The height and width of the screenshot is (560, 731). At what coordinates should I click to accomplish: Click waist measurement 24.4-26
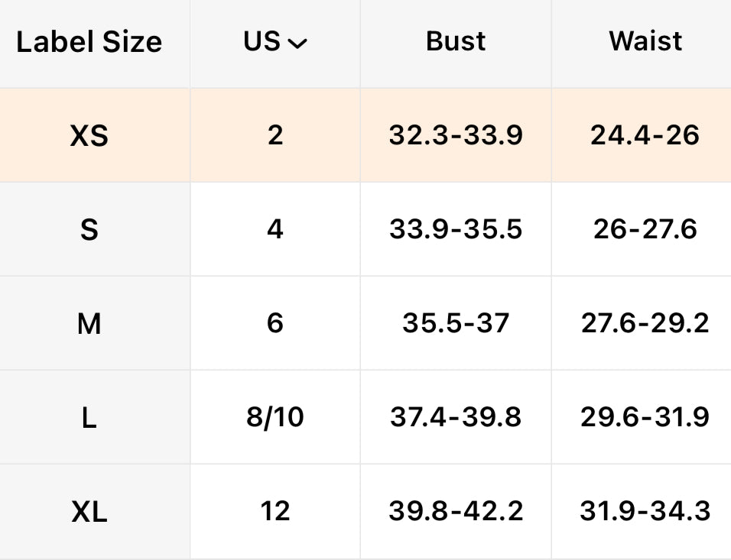pyautogui.click(x=645, y=135)
